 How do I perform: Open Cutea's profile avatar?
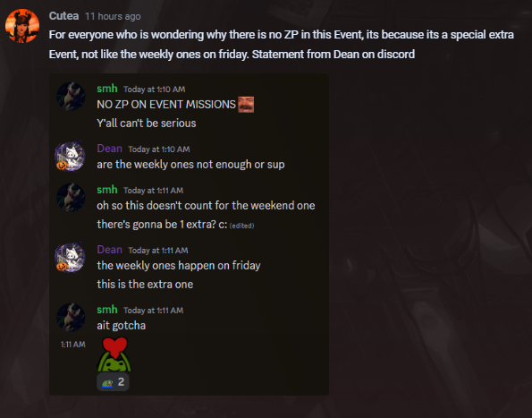[x=22, y=26]
